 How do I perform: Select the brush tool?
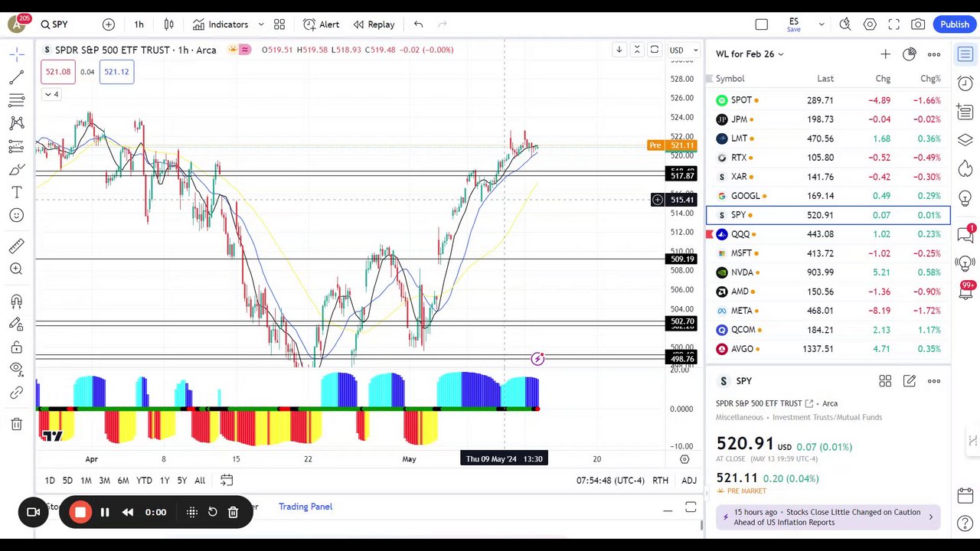tap(17, 169)
